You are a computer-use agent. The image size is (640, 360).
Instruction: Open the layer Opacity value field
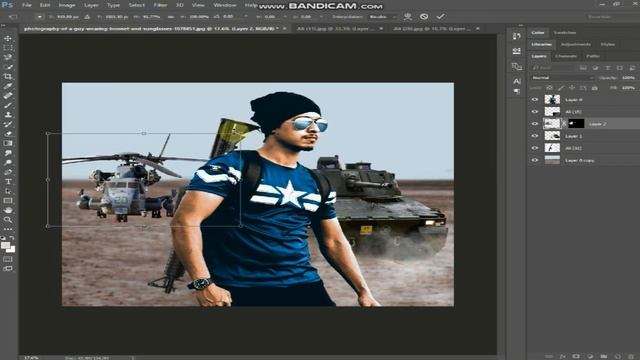(x=629, y=78)
